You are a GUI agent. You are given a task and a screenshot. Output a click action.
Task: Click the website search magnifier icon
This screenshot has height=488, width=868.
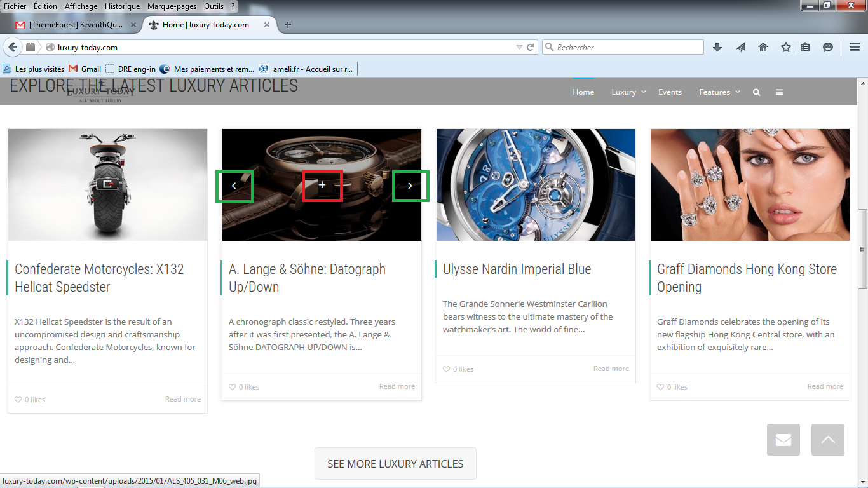tap(756, 92)
